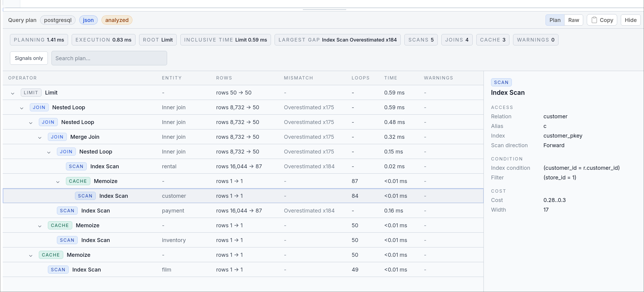Click the (store_id = 1) filter value
The image size is (644, 292).
tap(560, 178)
